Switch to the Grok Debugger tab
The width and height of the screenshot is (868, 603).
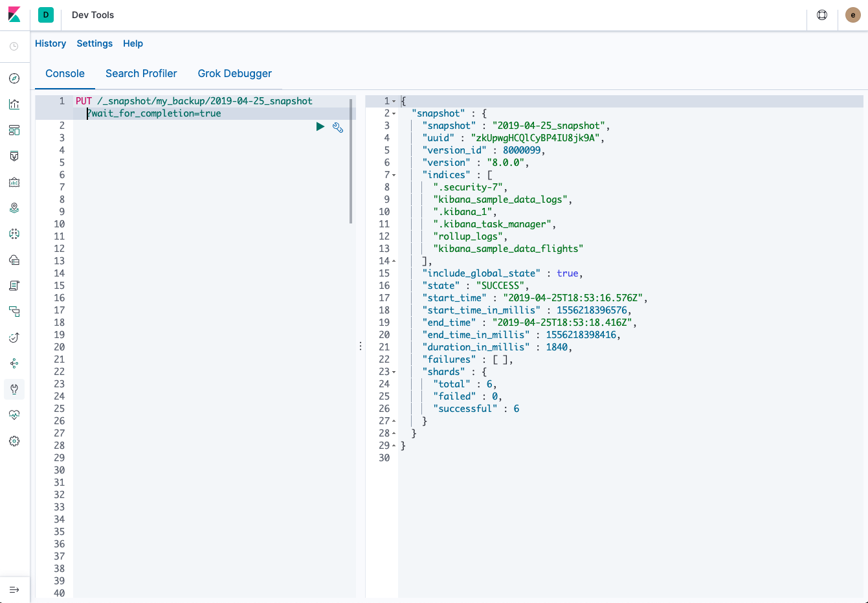tap(234, 74)
